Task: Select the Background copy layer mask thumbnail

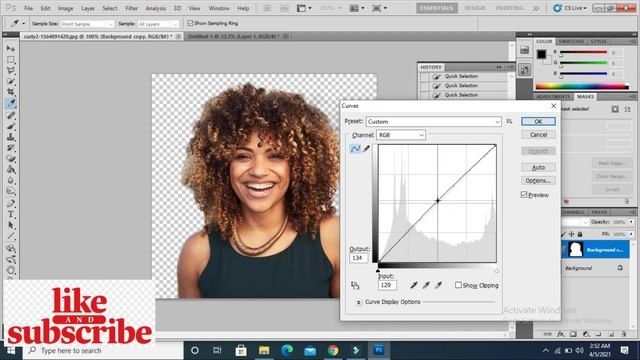Action: point(576,249)
